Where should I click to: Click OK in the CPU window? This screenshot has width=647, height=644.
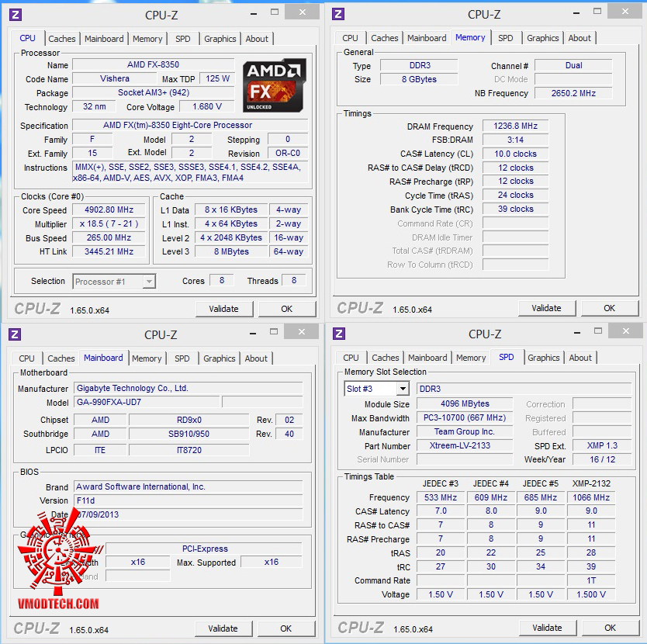[287, 309]
